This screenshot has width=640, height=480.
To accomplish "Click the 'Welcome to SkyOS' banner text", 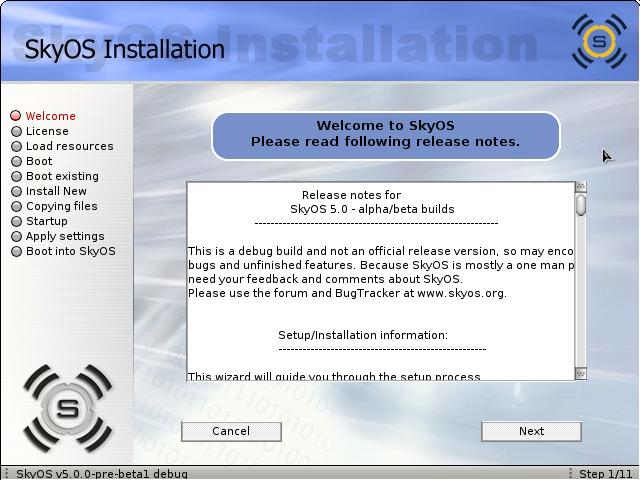I will coord(385,125).
